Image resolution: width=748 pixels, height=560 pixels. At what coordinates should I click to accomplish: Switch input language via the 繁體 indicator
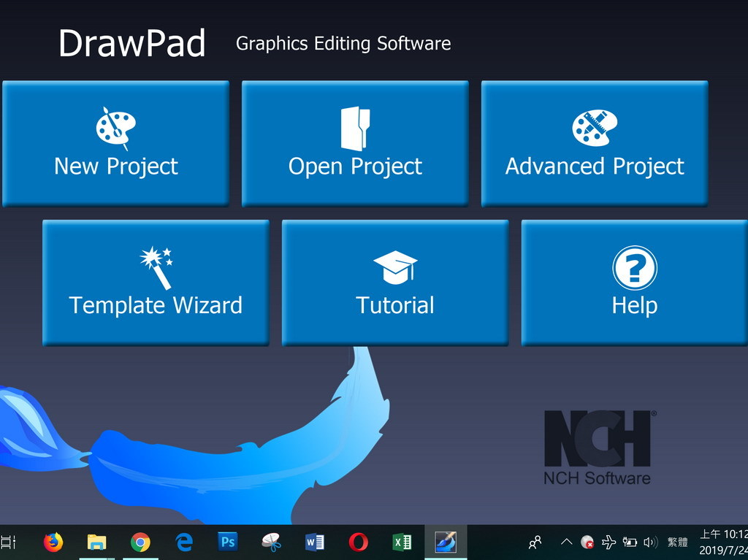(x=677, y=542)
